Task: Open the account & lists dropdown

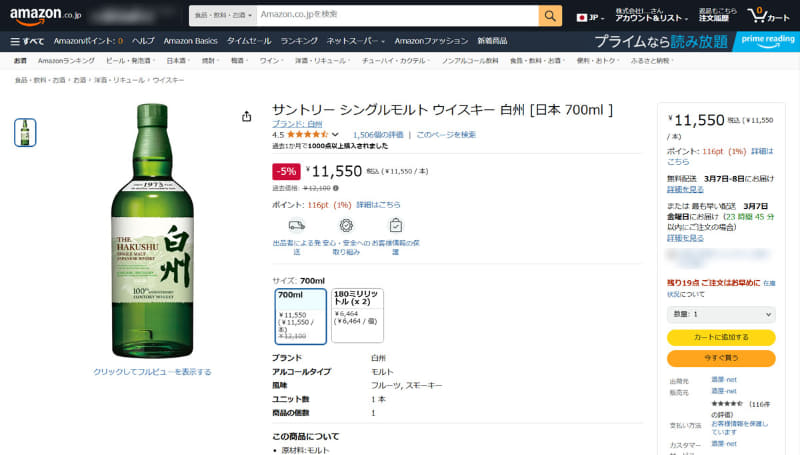Action: click(651, 15)
